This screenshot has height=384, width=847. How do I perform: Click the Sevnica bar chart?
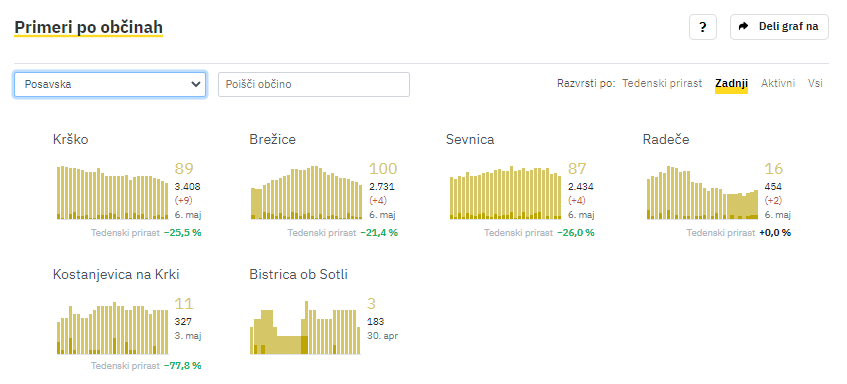[x=506, y=192]
